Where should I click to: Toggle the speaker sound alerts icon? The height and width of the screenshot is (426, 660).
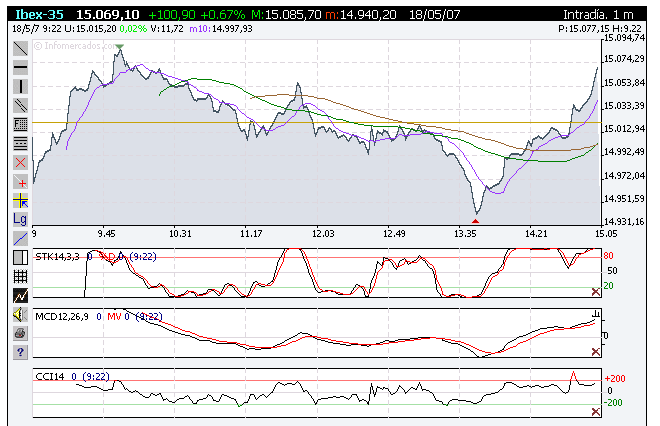(20, 314)
